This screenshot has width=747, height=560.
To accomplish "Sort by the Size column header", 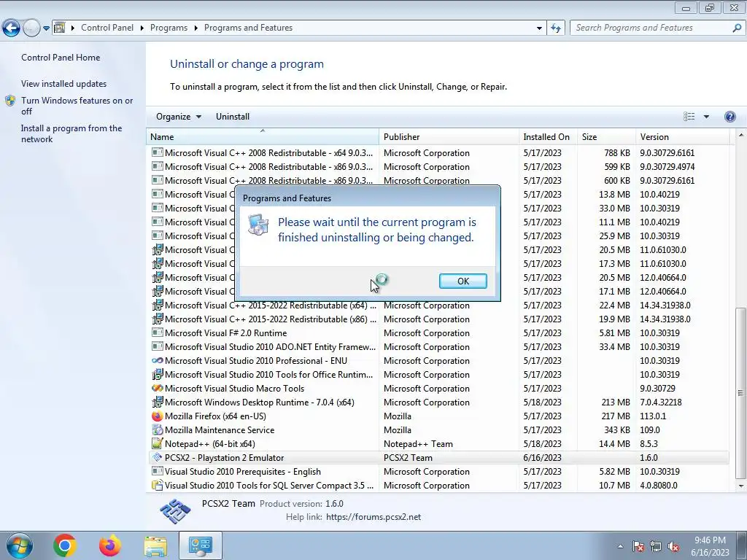I will point(606,136).
